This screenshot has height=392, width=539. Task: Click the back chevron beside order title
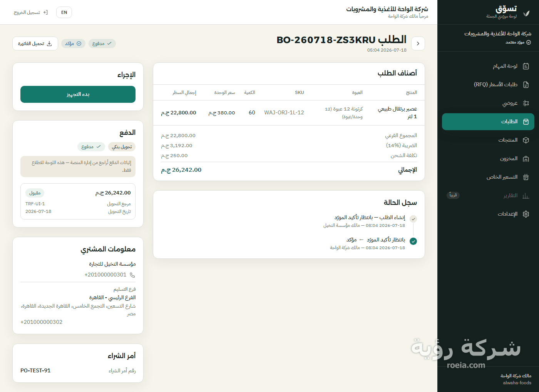pyautogui.click(x=418, y=44)
